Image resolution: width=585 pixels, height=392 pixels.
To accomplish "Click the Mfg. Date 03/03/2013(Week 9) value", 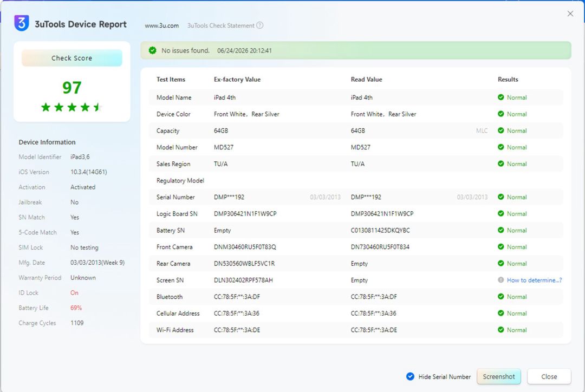I will (x=97, y=263).
